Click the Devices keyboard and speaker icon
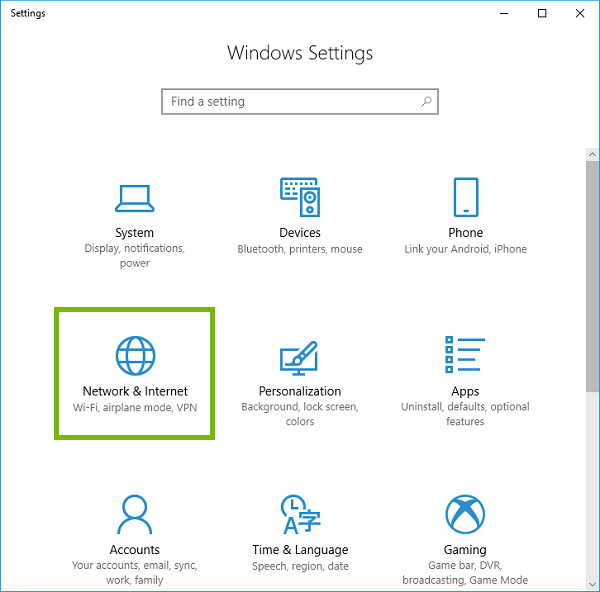Viewport: 600px width, 592px height. [299, 196]
